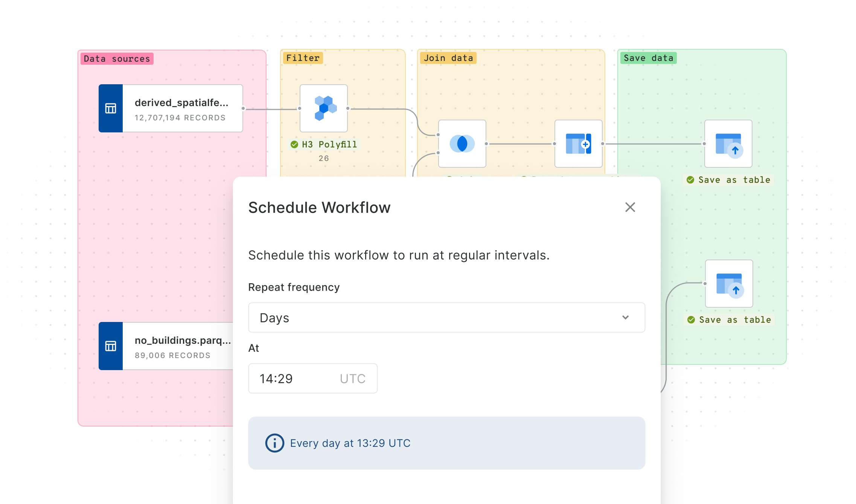Screen dimensions: 856x504
Task: Select the Filter group label
Action: coord(303,58)
